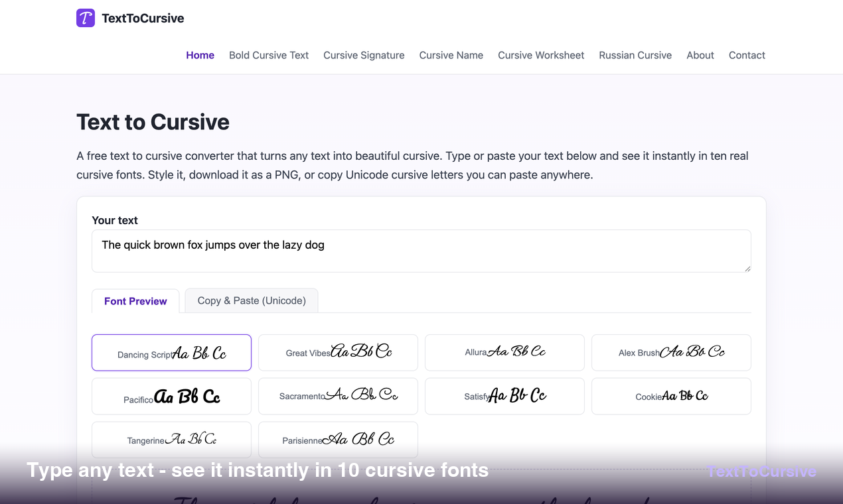Viewport: 843px width, 504px height.
Task: Click the TextToCursive purple logo icon
Action: (86, 18)
